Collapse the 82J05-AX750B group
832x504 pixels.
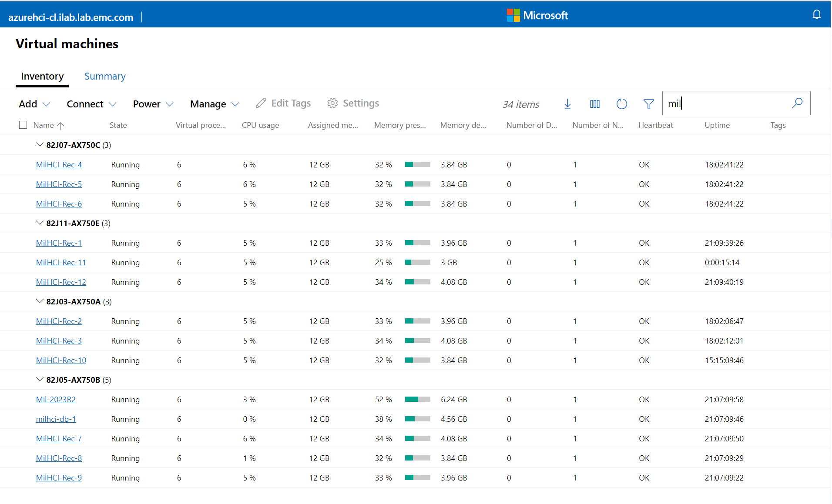(40, 380)
